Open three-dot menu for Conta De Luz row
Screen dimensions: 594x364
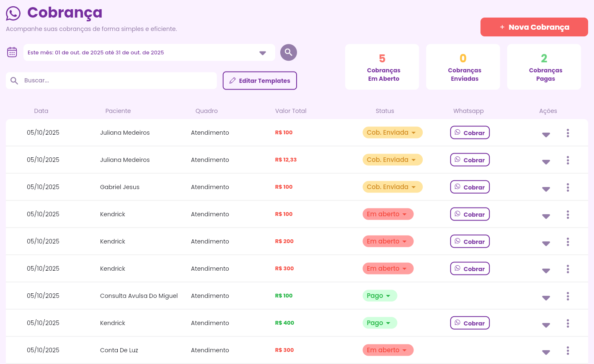pos(568,351)
